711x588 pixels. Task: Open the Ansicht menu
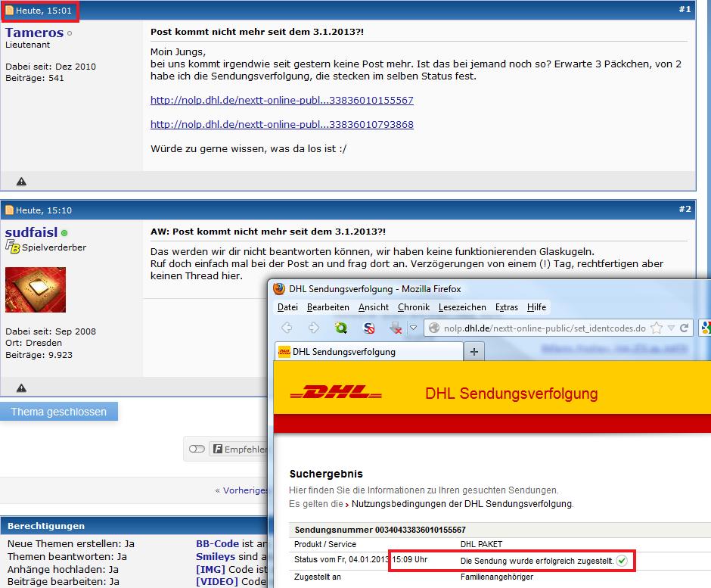(x=373, y=307)
